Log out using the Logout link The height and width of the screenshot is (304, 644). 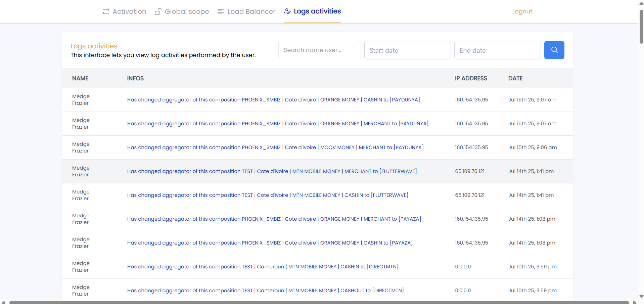pyautogui.click(x=522, y=12)
